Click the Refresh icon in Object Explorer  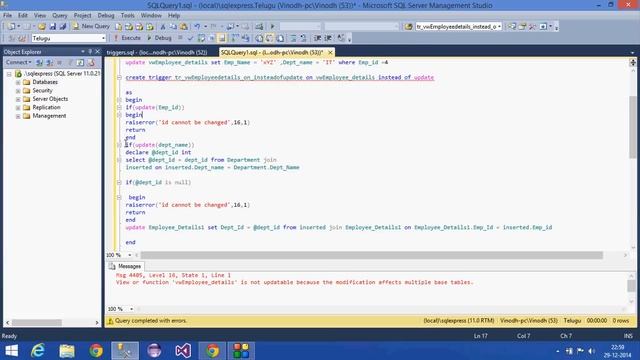[x=80, y=62]
